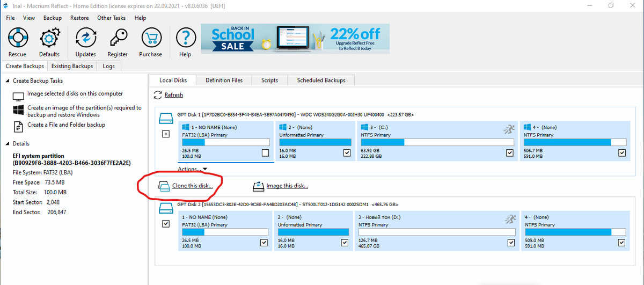644x285 pixels.
Task: Click usage bar of Disk 1 partition 1 FAT32
Action: tap(225, 142)
